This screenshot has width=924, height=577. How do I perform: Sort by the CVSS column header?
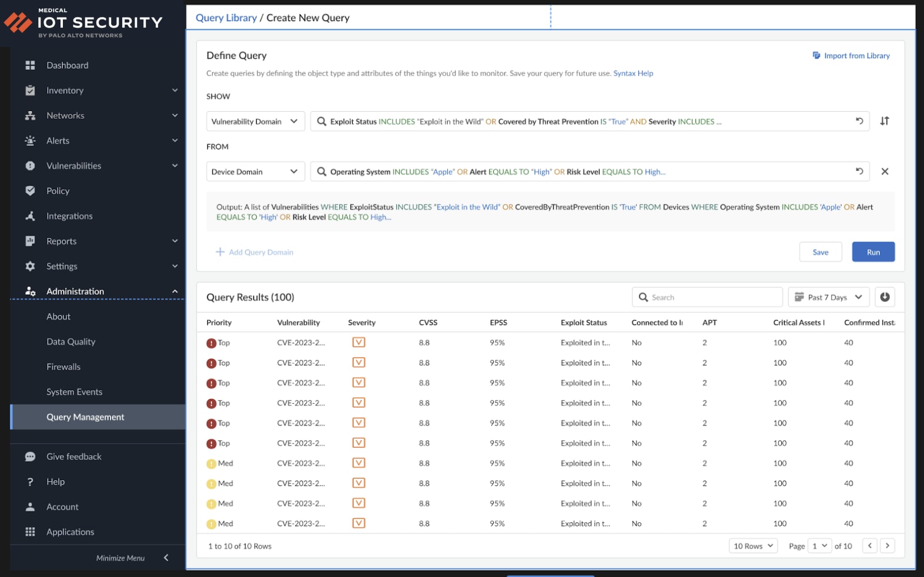coord(428,323)
